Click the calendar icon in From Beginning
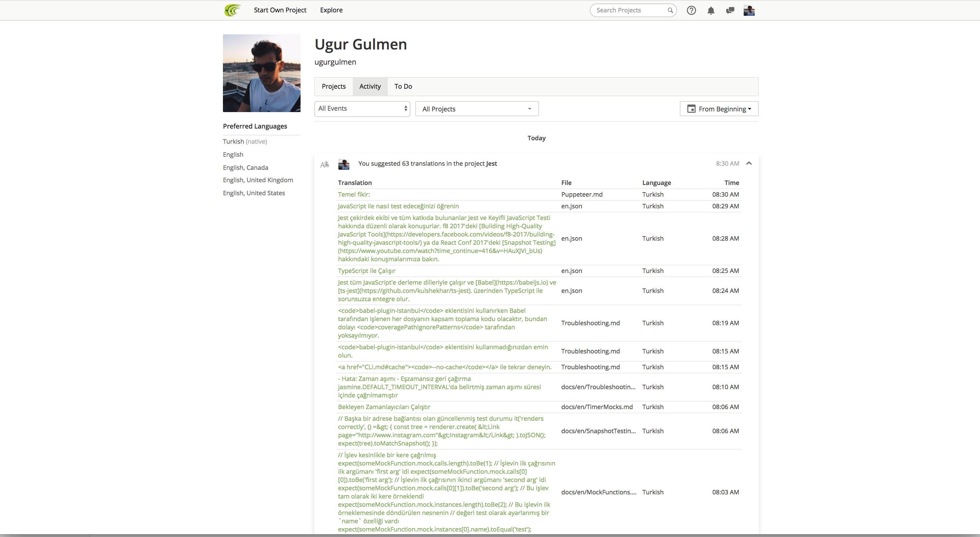The height and width of the screenshot is (537, 980). point(691,109)
